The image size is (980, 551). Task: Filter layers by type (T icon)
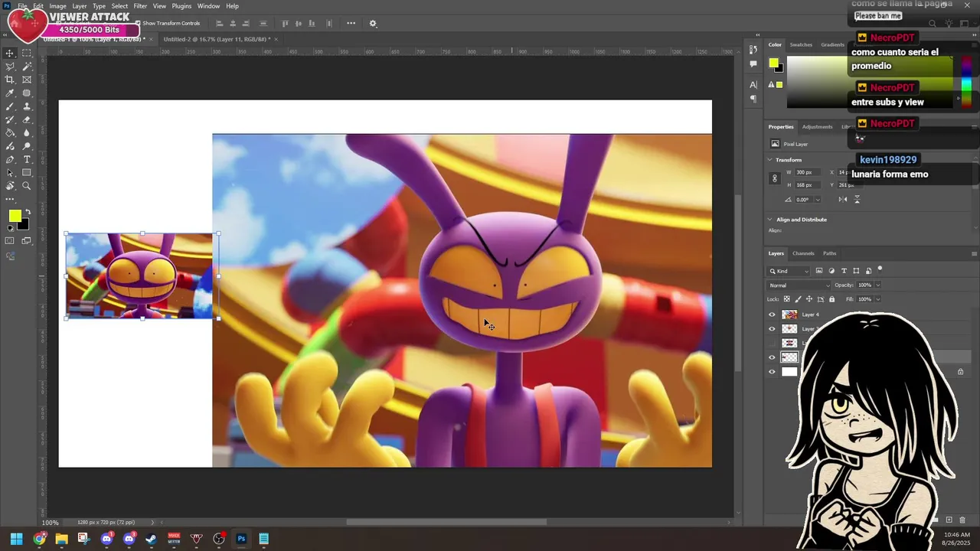tap(844, 271)
